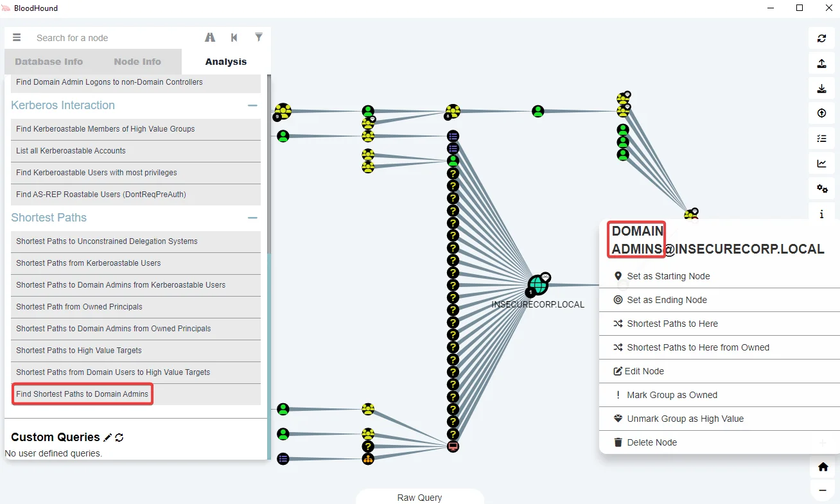The width and height of the screenshot is (840, 504).
Task: Click the export graph download icon
Action: click(821, 89)
